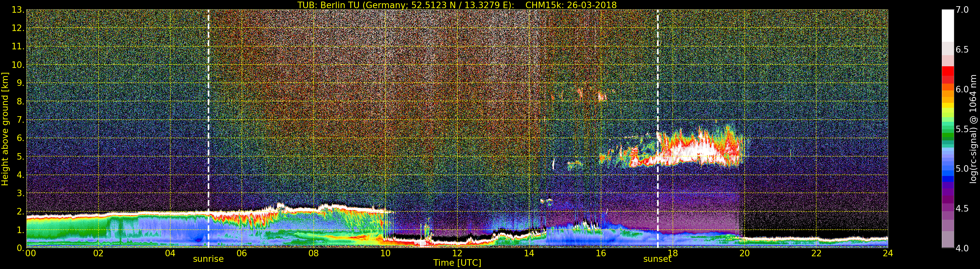
Task: Click the chart title with Berlin TU station
Action: click(x=457, y=5)
